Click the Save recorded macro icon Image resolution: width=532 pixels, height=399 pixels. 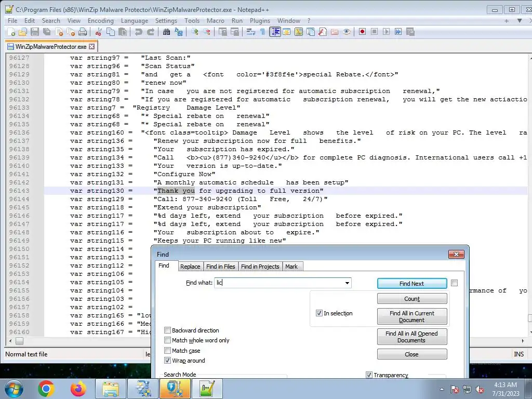(410, 32)
